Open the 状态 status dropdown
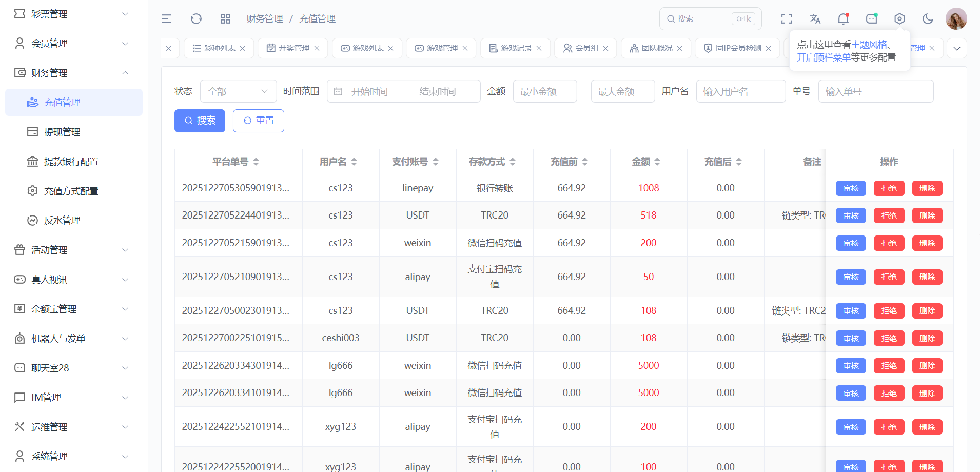This screenshot has width=980, height=472. [x=238, y=91]
